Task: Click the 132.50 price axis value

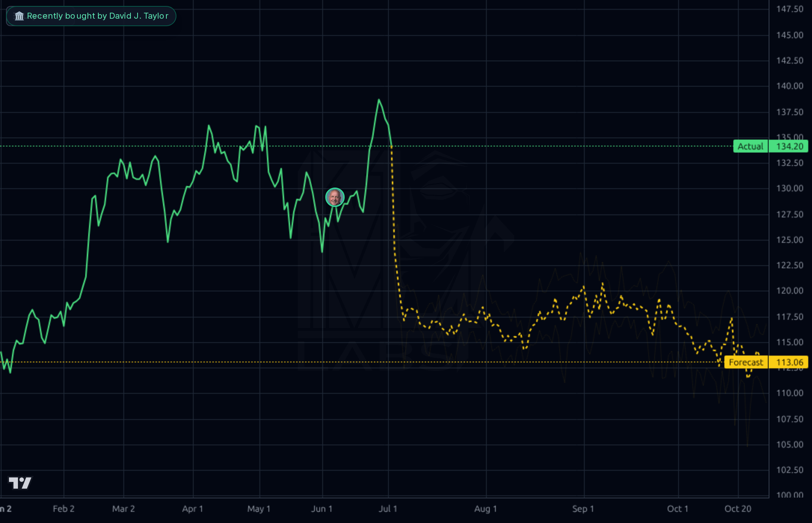Action: click(790, 163)
